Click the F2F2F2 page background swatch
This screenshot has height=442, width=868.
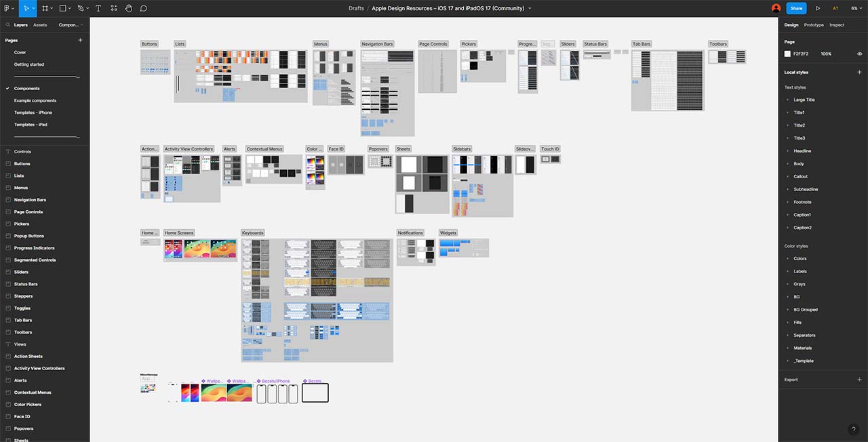(787, 54)
